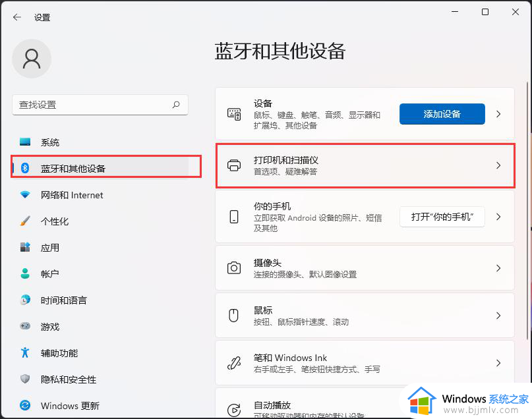
Task: Click the 打开"你的手机" button
Action: 442,217
